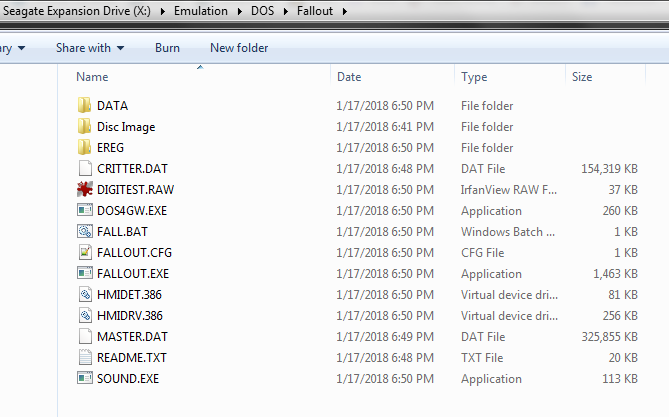Viewport: 669px width, 417px height.
Task: Navigate to DOS breadcrumb folder
Action: (x=262, y=11)
